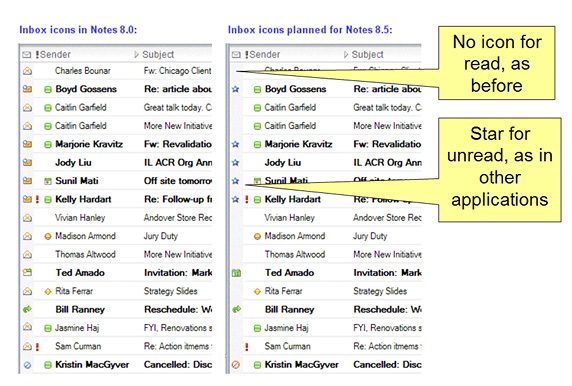Click yellow diamond icon beside Rita Ferrar, Notes 8.0
The width and height of the screenshot is (572, 386).
pos(47,292)
